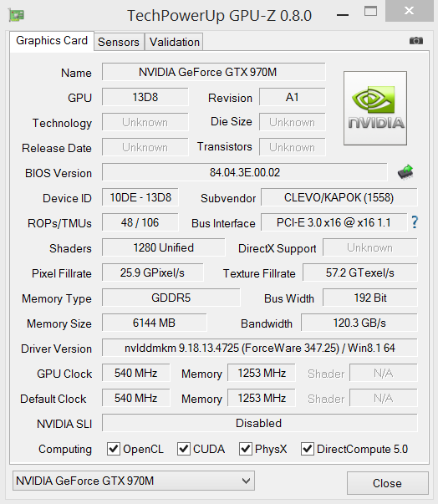Click the Bus Interface question mark
The height and width of the screenshot is (504, 438).
[x=415, y=222]
